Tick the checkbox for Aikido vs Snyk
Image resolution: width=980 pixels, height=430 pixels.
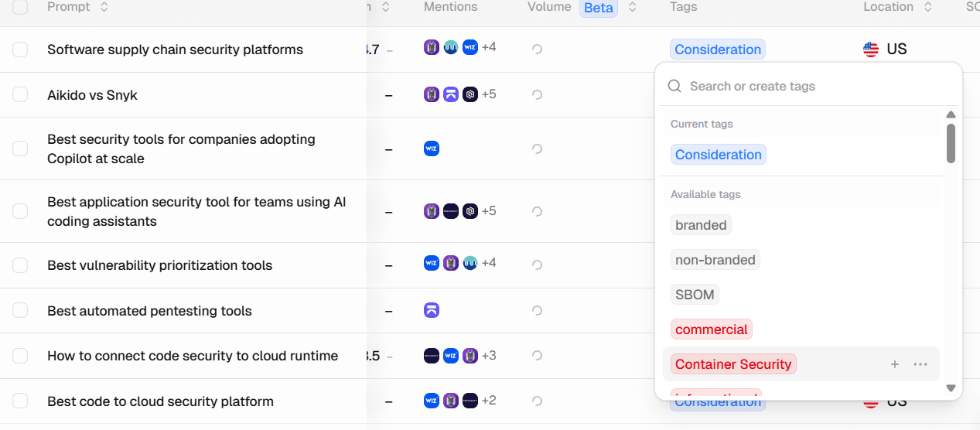tap(20, 94)
